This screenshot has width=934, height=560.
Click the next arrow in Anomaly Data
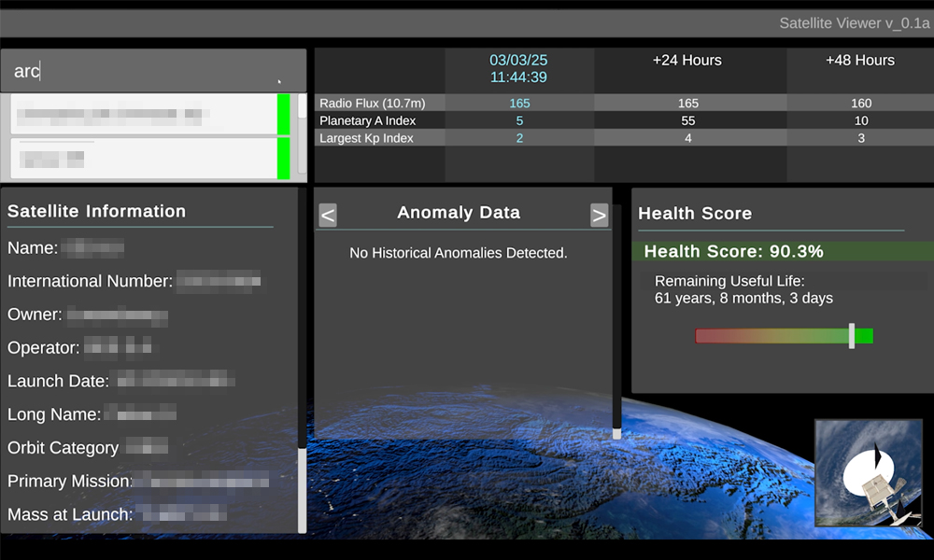click(600, 215)
